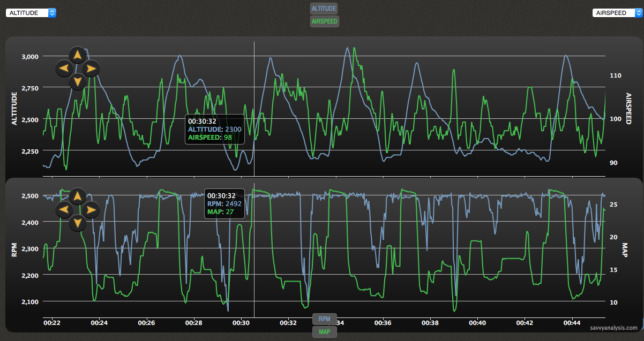Pan the RPM chart down
Screen dimensions: 644x341
[77, 222]
